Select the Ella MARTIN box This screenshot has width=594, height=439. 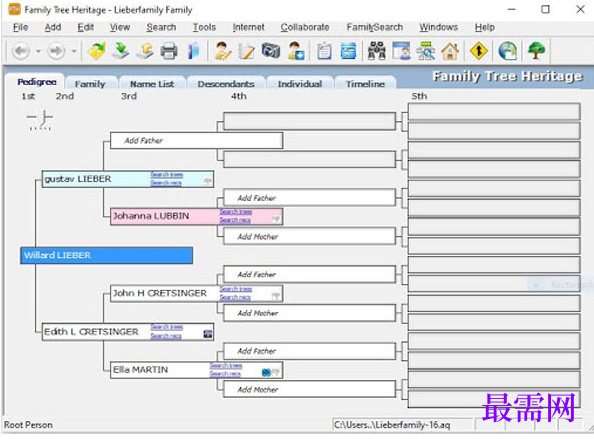(x=196, y=370)
